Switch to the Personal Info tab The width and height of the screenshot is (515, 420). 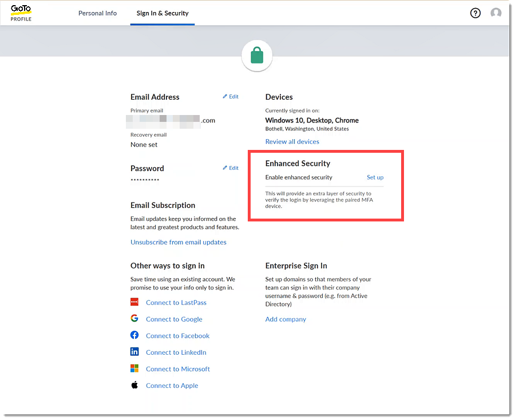coord(97,13)
